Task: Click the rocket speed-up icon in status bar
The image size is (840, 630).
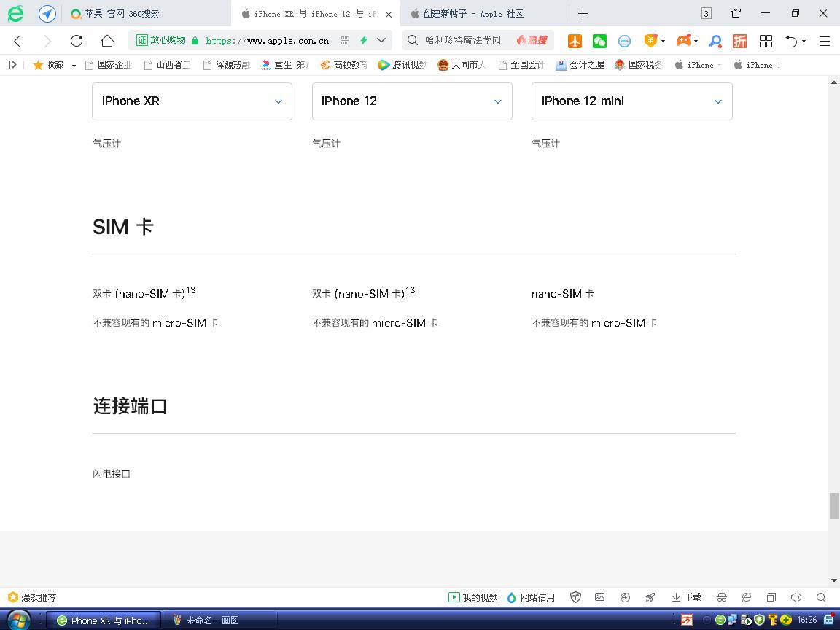Action: coord(650,597)
